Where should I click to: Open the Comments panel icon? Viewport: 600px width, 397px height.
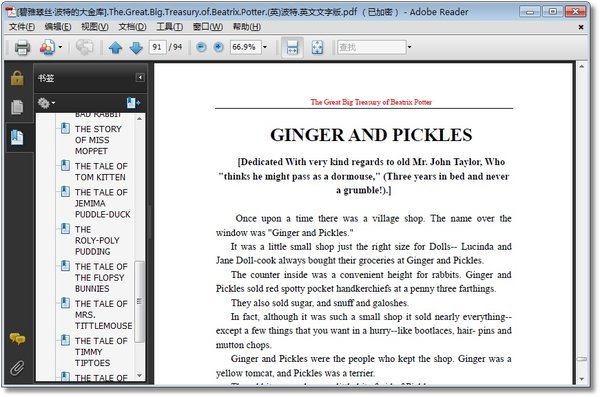[x=17, y=338]
